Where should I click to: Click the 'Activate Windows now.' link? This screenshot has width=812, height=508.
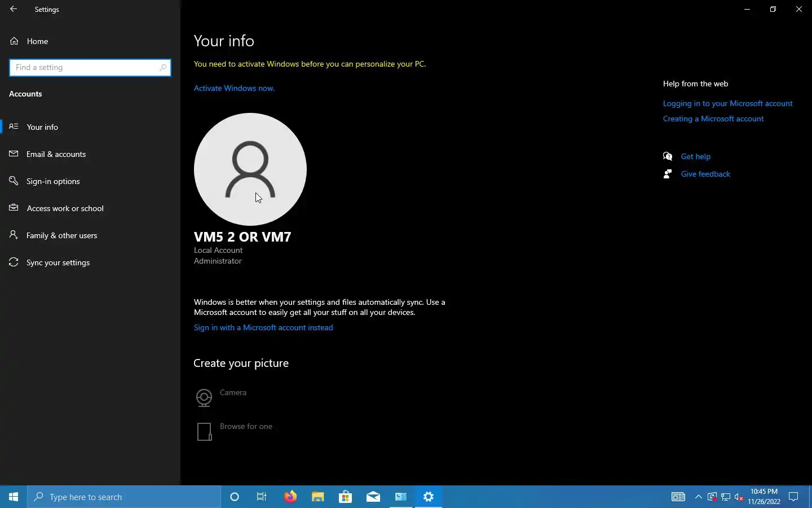[235, 88]
